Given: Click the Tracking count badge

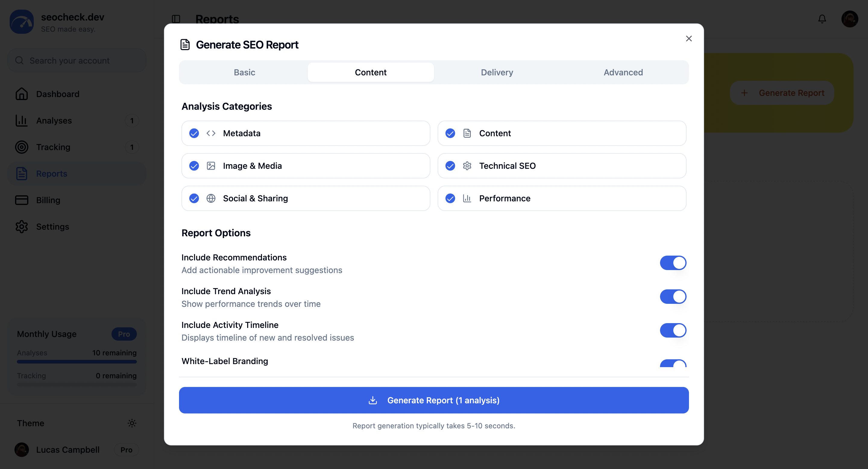Looking at the screenshot, I should tap(132, 147).
